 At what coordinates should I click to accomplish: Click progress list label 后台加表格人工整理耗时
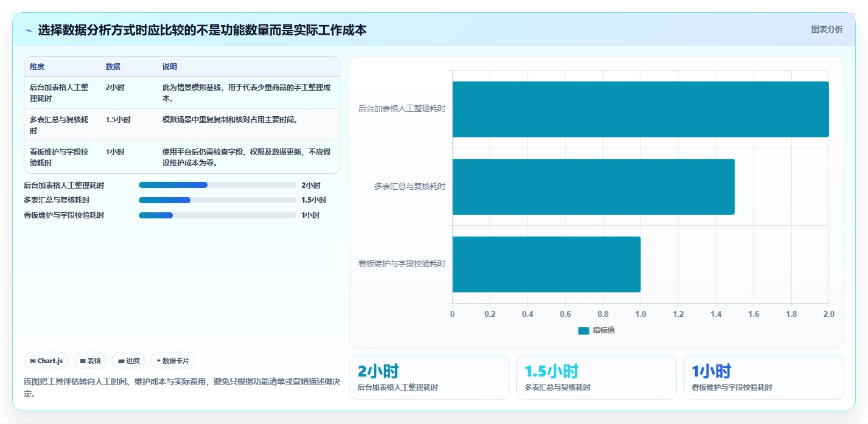point(64,186)
